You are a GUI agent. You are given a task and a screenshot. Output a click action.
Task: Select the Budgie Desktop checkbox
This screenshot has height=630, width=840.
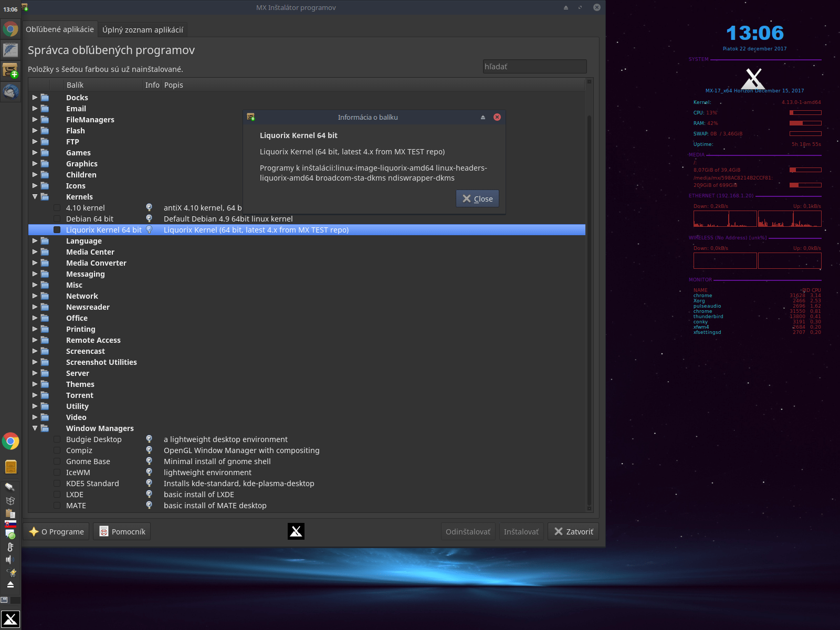[57, 439]
